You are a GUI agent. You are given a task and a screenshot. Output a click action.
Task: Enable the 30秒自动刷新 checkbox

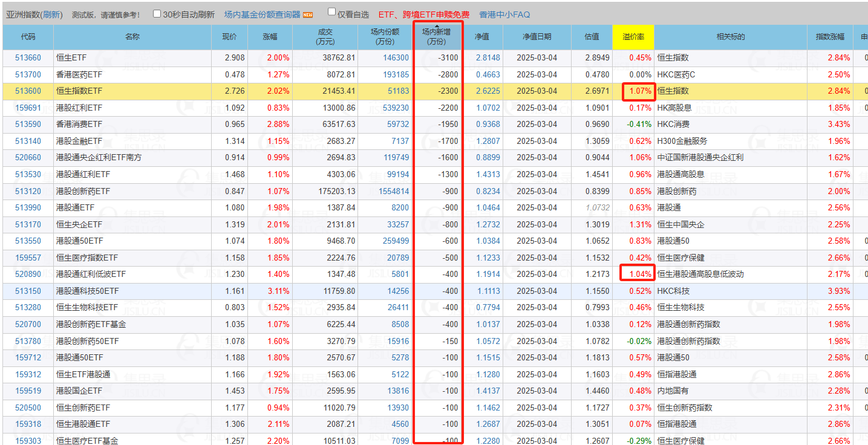click(x=157, y=13)
